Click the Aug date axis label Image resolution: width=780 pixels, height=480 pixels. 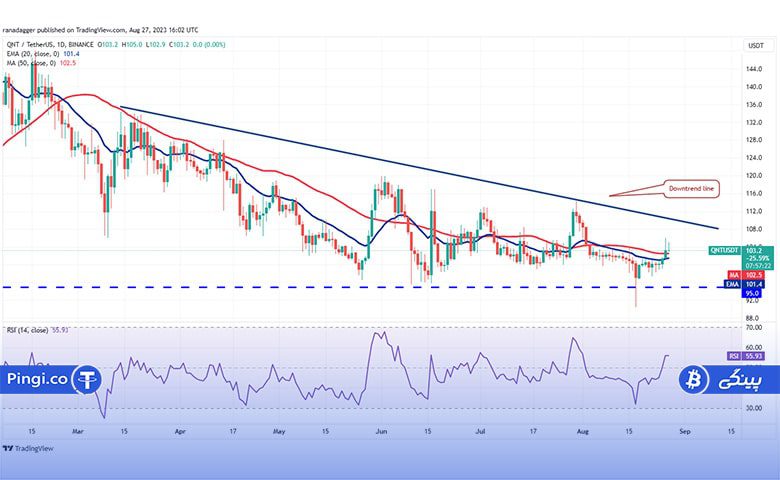[x=583, y=432]
